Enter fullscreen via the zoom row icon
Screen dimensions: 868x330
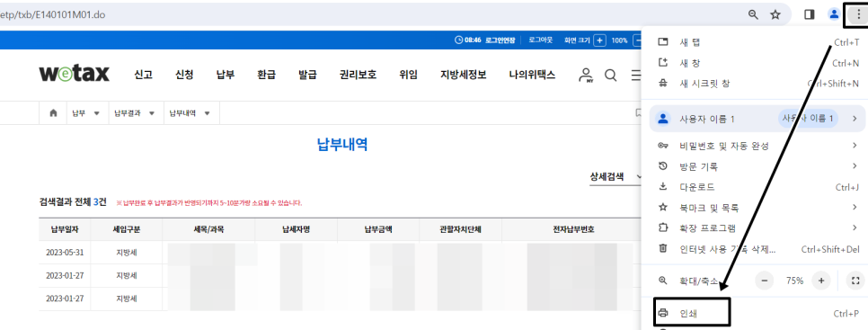[x=855, y=281]
